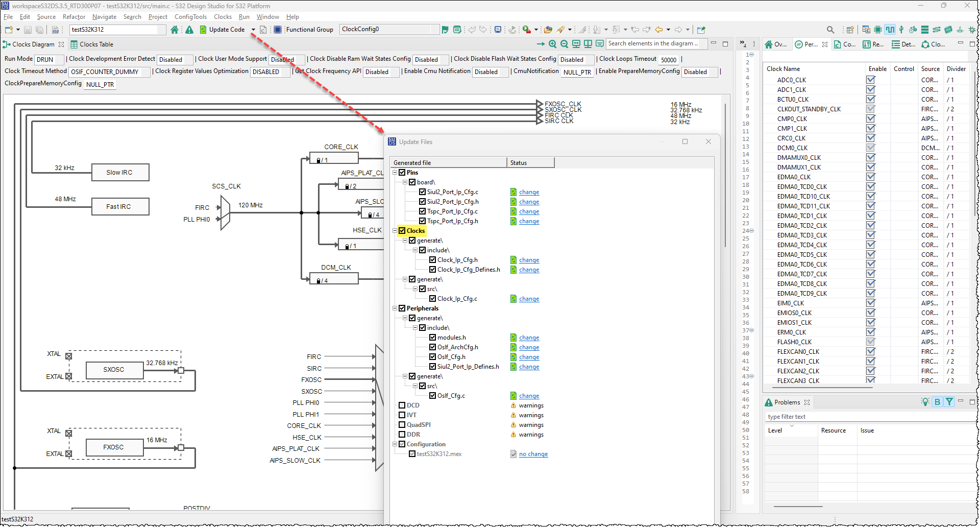Collapse the Pins tree node
This screenshot has width=980, height=527.
(395, 173)
